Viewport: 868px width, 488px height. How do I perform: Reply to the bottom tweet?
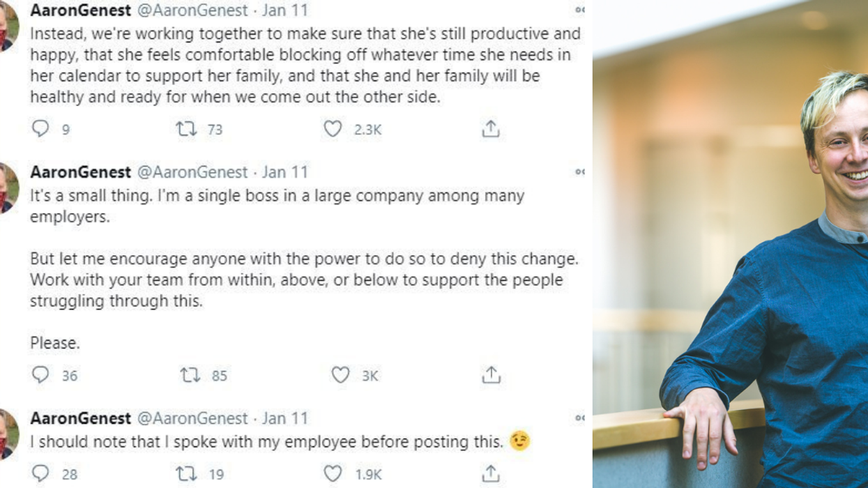coord(41,471)
